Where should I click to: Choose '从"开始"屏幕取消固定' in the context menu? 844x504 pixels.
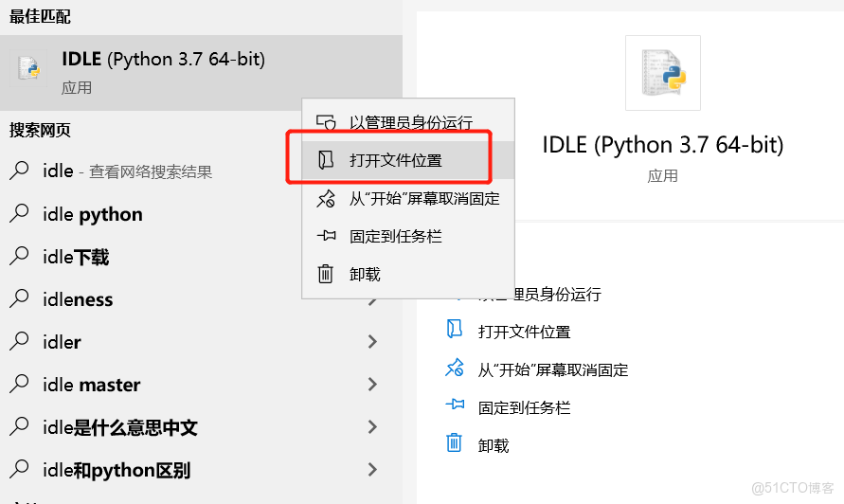[x=408, y=199]
